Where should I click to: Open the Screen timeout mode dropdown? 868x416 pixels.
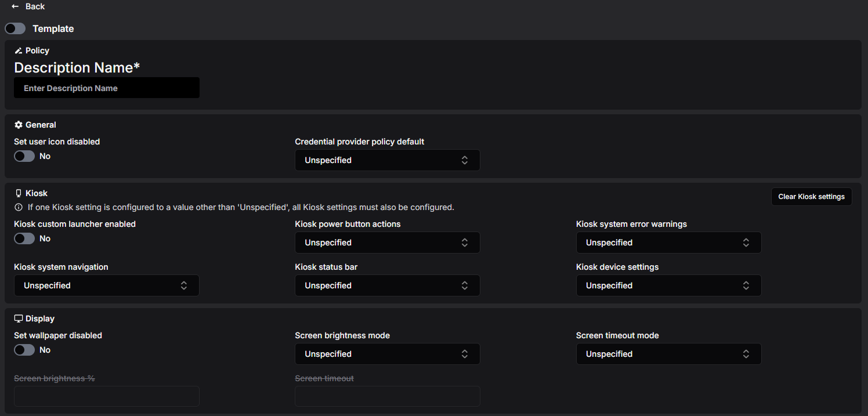(x=668, y=354)
